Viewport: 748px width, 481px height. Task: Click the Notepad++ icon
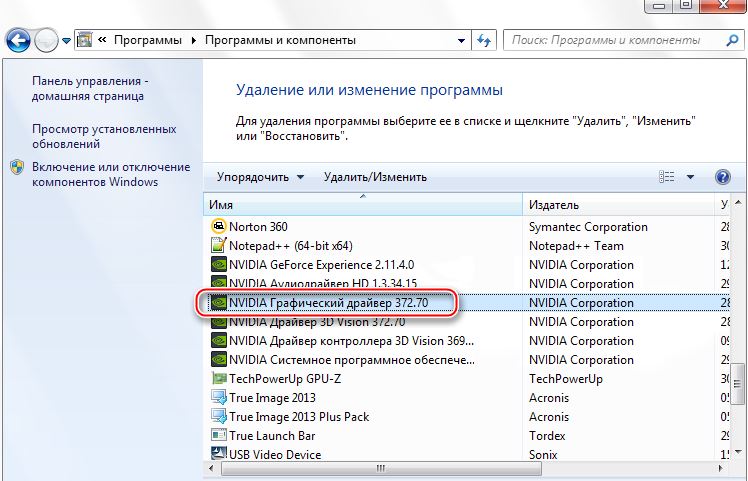tap(218, 245)
